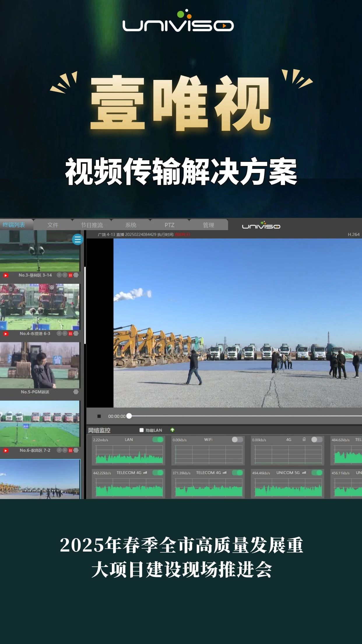The image size is (362, 644).
Task: Click the SIM card icon beside 4G
Action: [x=304, y=440]
